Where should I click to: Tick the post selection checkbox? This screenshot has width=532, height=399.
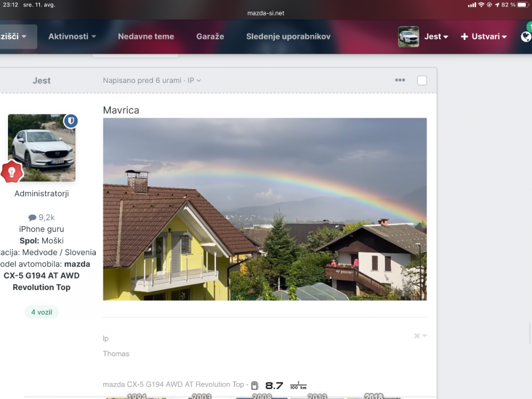point(422,80)
